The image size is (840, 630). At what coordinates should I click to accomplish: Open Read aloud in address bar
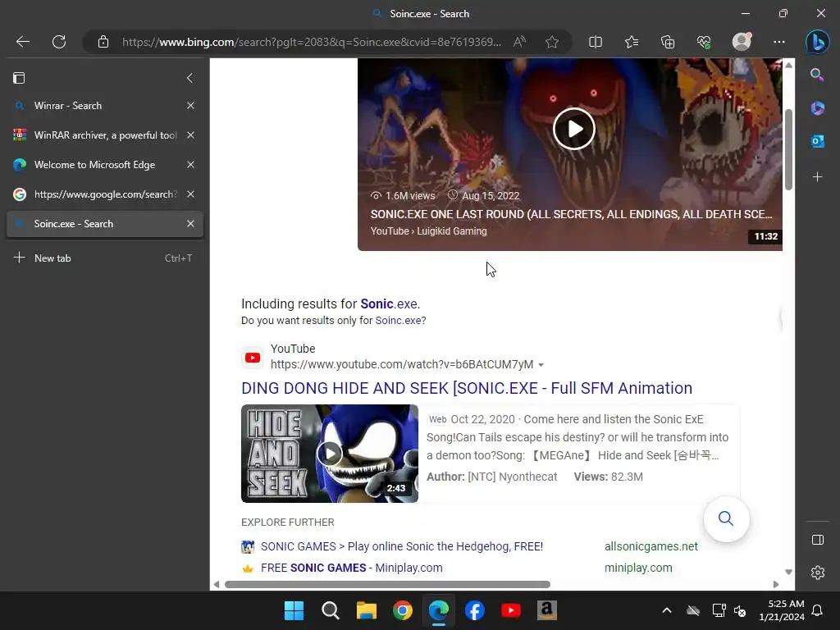coord(519,42)
